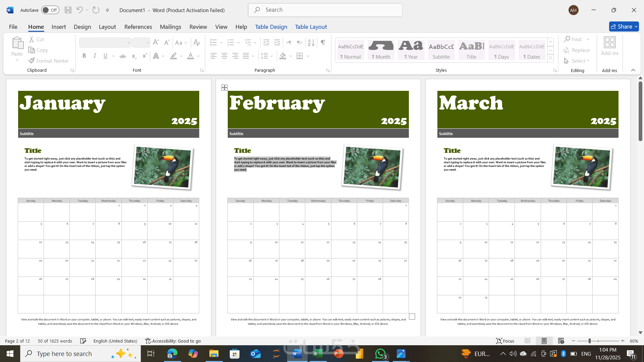
Task: Click the Clear All Formatting icon
Action: pyautogui.click(x=197, y=43)
